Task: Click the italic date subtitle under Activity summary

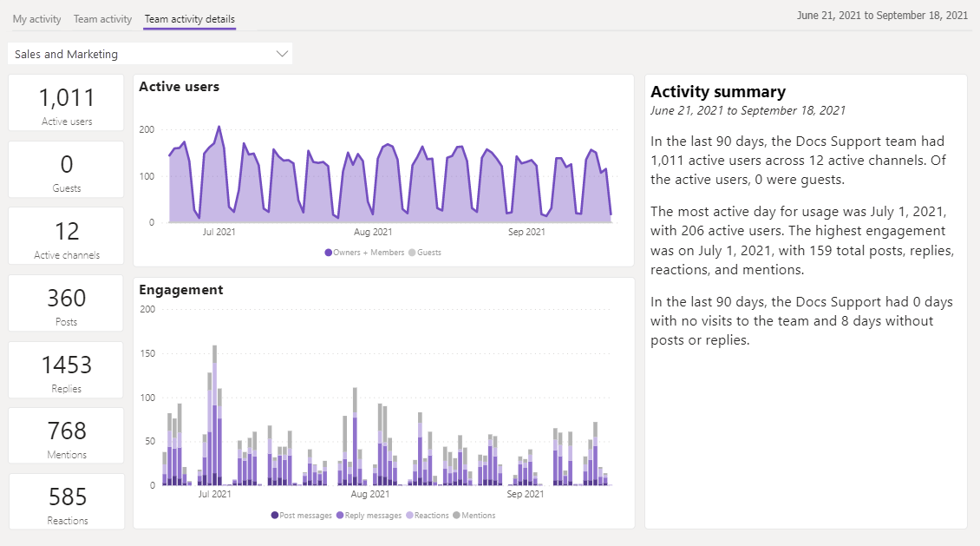Action: click(748, 111)
